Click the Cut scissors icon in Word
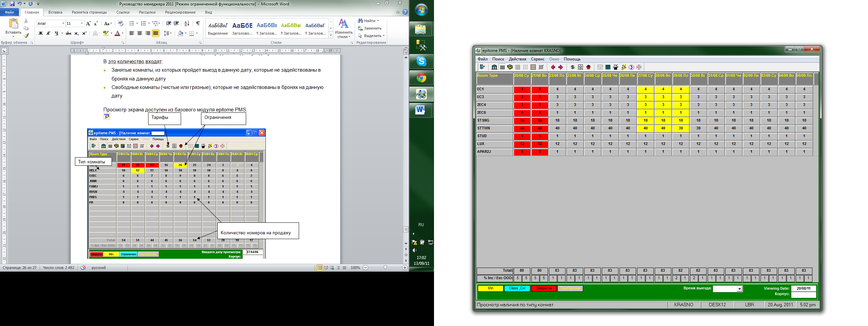 click(x=26, y=21)
